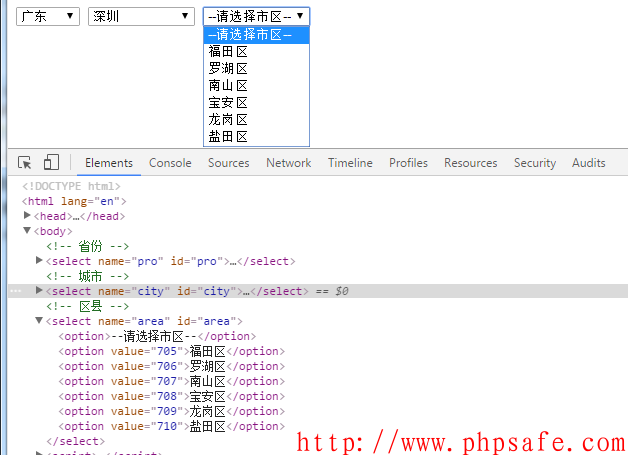The height and width of the screenshot is (455, 628).
Task: Select the option value="707" node
Action: (172, 381)
